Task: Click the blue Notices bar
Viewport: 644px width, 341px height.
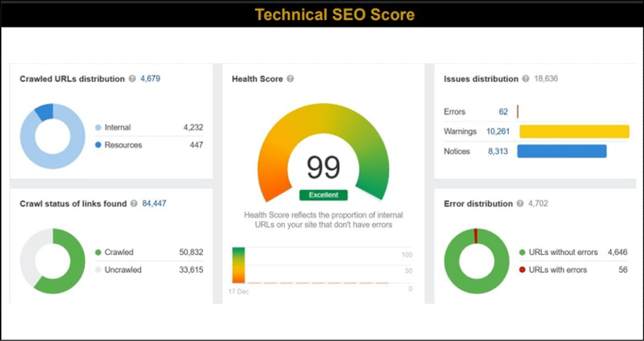Action: pos(562,151)
